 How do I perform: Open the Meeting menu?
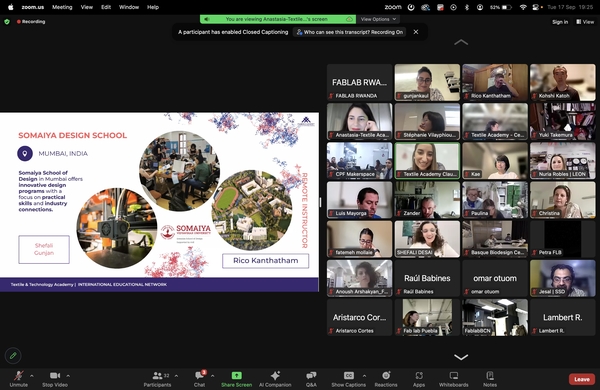(x=62, y=7)
